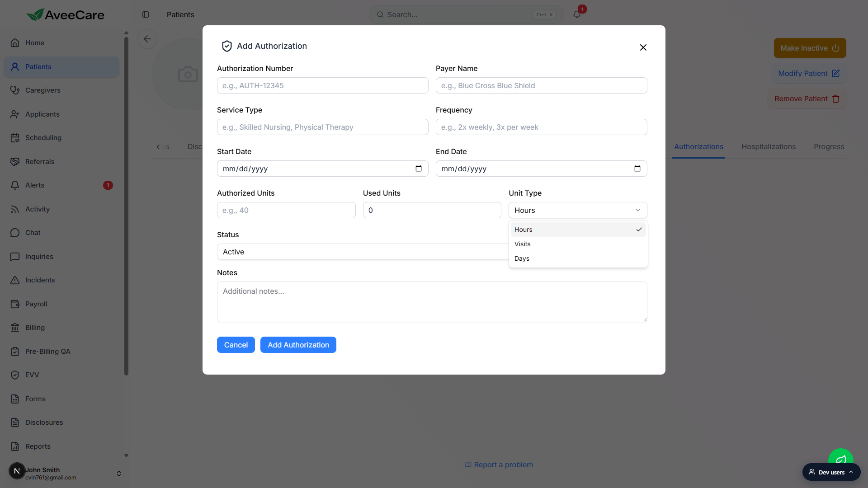
Task: Click the sidebar scrollbar
Action: coord(126,206)
